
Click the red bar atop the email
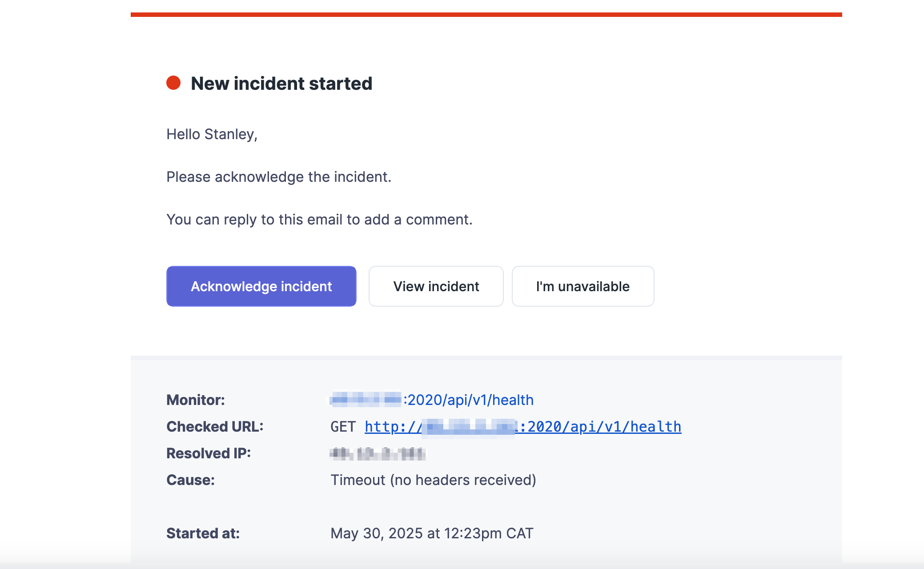pos(486,15)
